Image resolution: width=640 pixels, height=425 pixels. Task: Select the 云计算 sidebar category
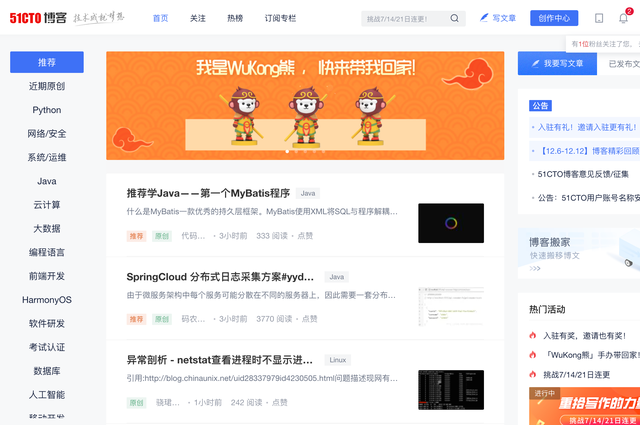click(x=47, y=205)
